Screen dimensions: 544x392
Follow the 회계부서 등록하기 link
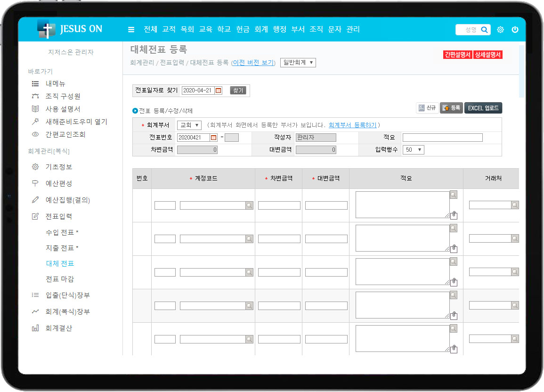pyautogui.click(x=352, y=125)
